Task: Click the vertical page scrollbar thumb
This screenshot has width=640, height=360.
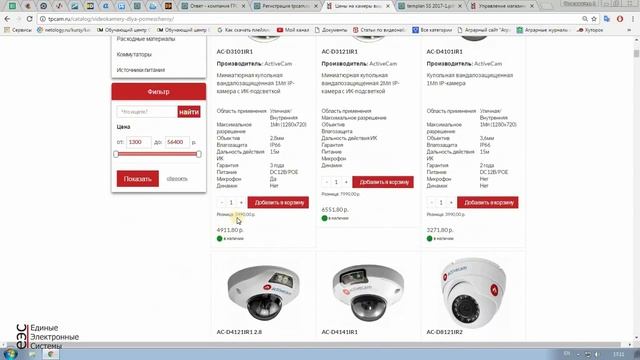Action: 636,53
